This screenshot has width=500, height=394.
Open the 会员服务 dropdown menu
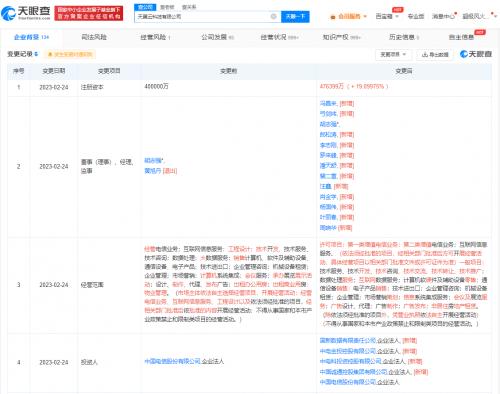[349, 16]
